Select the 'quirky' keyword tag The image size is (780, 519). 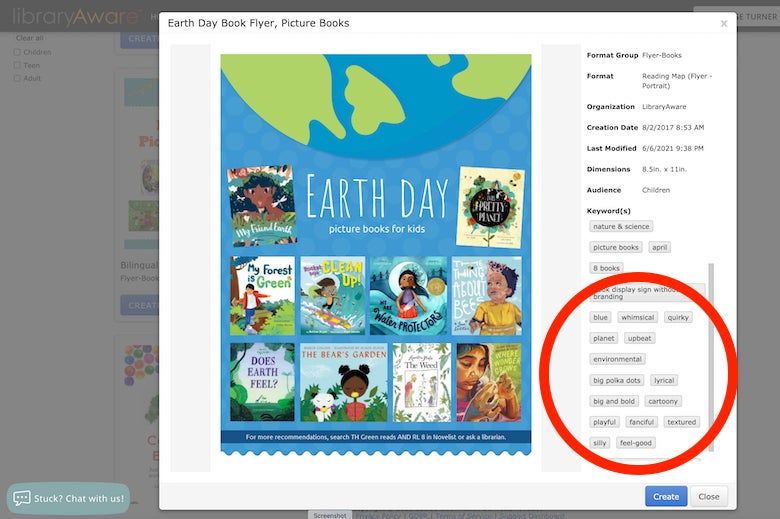click(678, 317)
